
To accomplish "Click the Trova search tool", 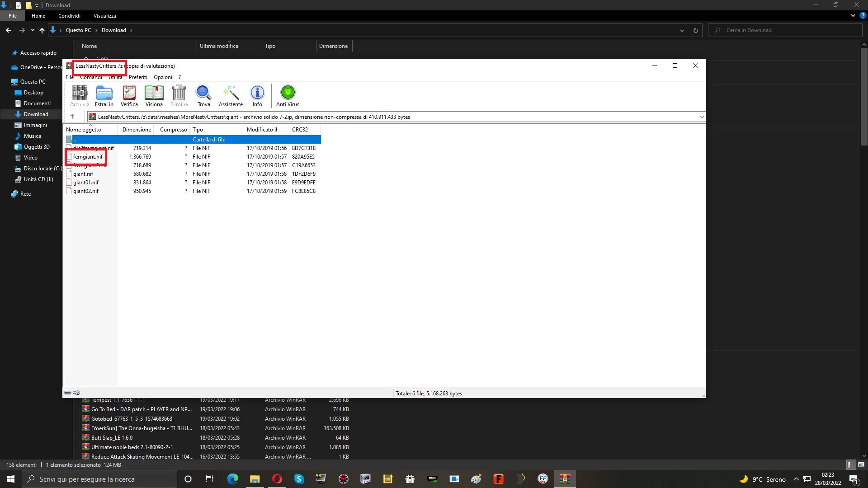I will (203, 96).
